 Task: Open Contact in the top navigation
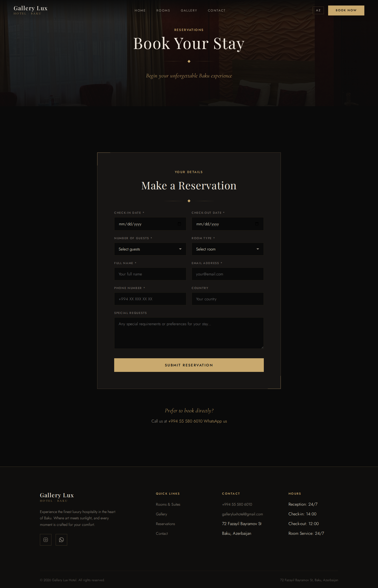[217, 10]
